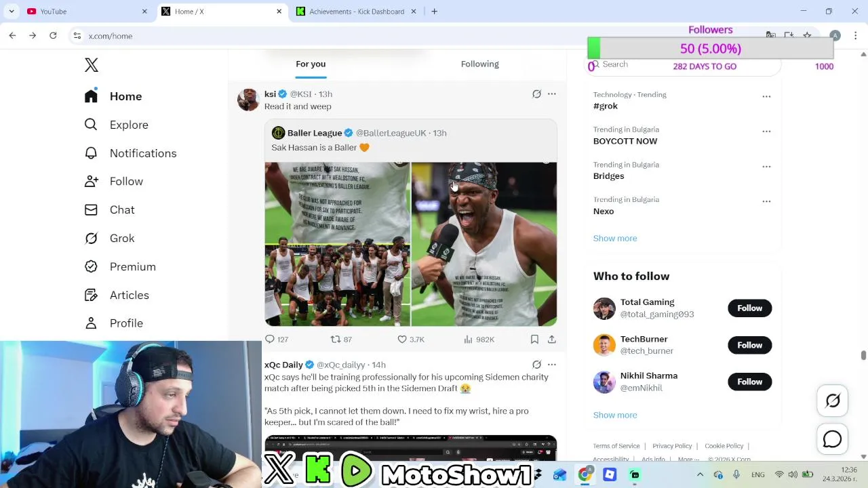Like the ksi post (3.7K likes)
This screenshot has width=868, height=488.
point(410,339)
